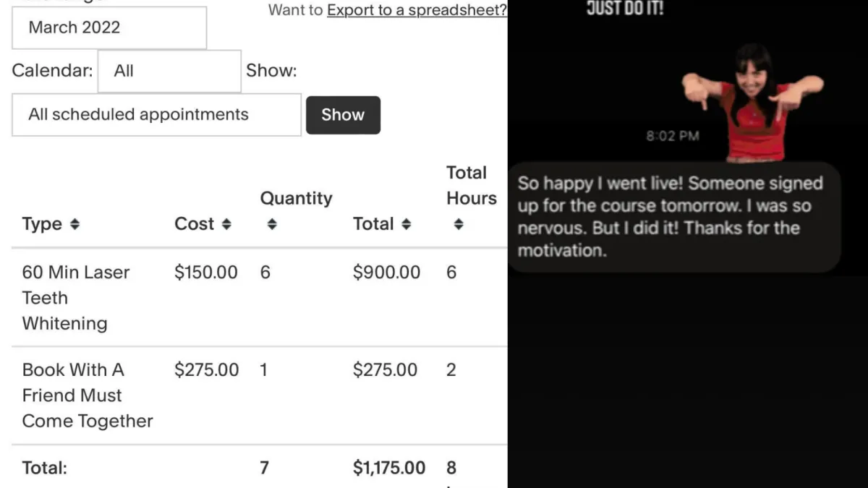Sort by Total using sort arrows
The height and width of the screenshot is (488, 868).
(406, 225)
